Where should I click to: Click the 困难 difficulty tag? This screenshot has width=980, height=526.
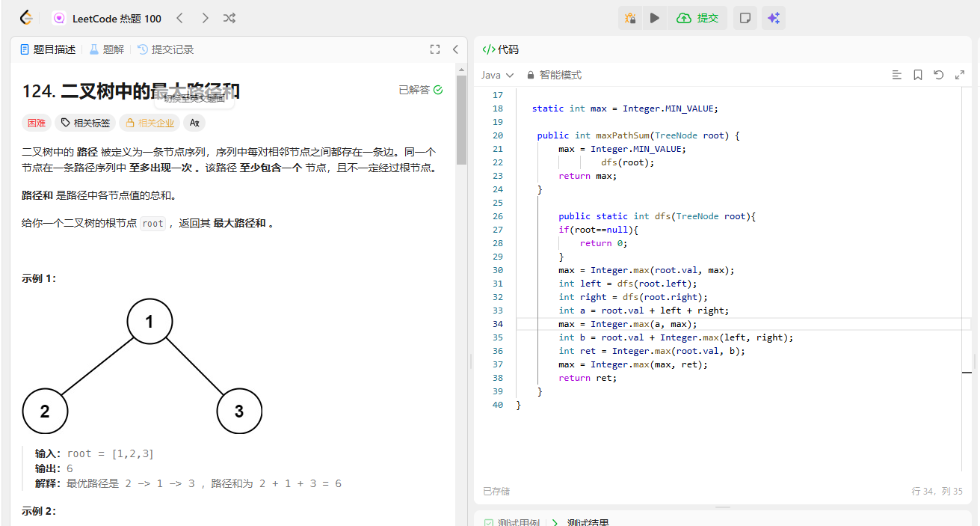(37, 123)
